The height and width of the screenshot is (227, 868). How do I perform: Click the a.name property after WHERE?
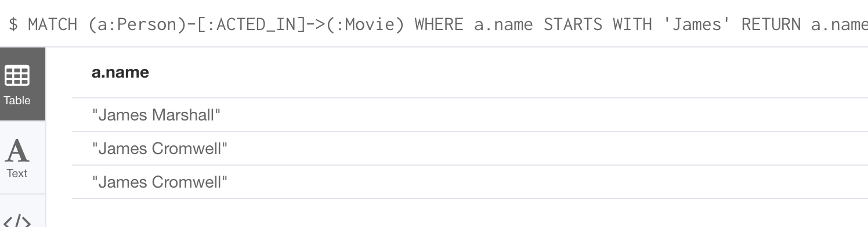(503, 24)
